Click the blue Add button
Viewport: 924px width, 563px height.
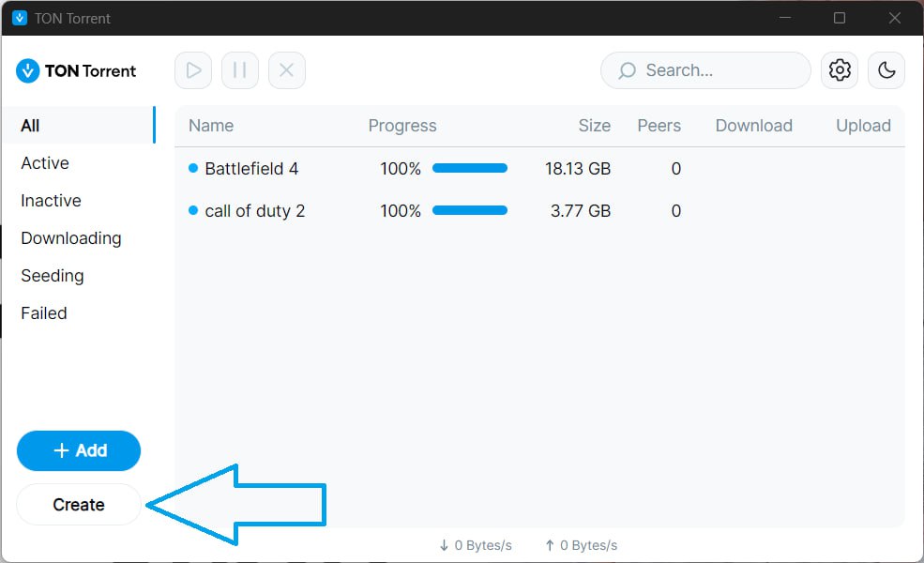coord(79,450)
